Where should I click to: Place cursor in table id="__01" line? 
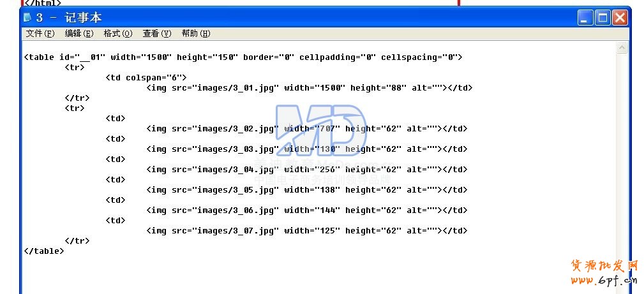243,57
